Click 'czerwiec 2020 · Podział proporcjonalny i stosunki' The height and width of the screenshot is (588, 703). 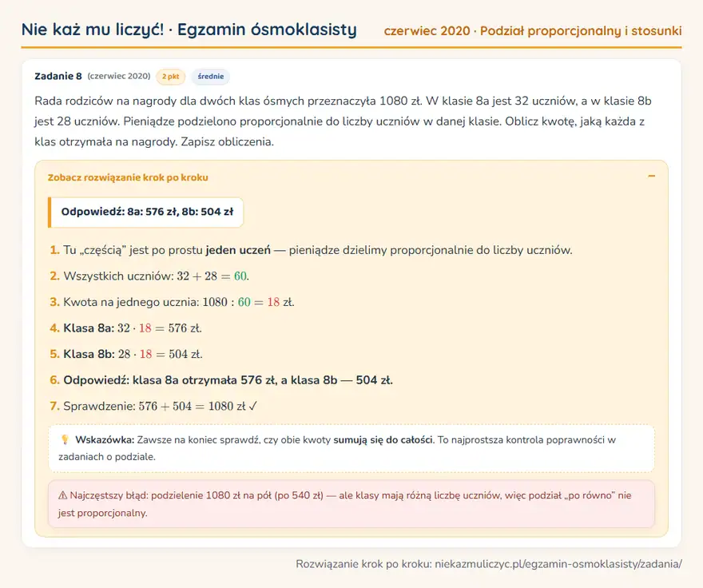pos(533,31)
